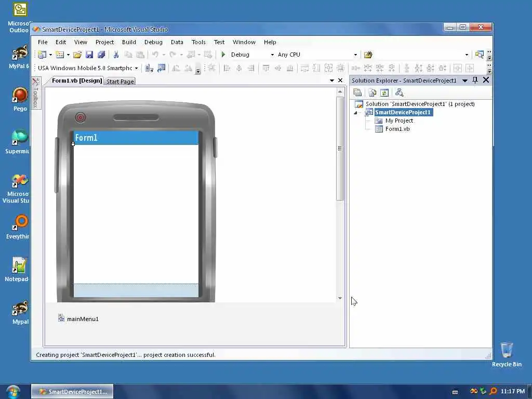Switch to the Start Page tab

(x=120, y=82)
